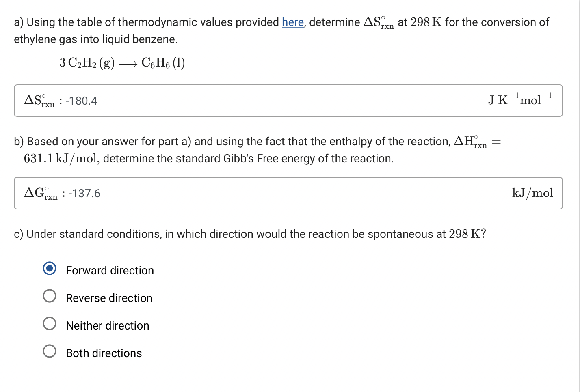Select the Reverse direction option
The width and height of the screenshot is (580, 392).
click(x=49, y=296)
